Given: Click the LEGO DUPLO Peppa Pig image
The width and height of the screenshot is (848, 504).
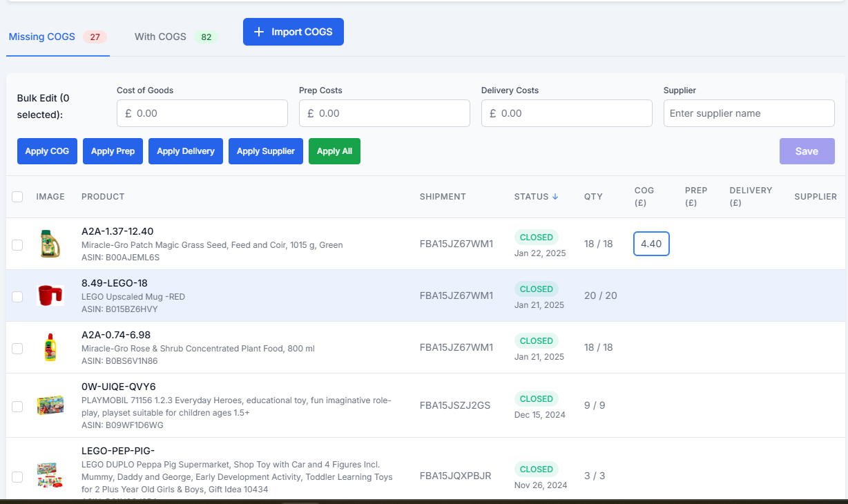Looking at the screenshot, I should [x=50, y=476].
